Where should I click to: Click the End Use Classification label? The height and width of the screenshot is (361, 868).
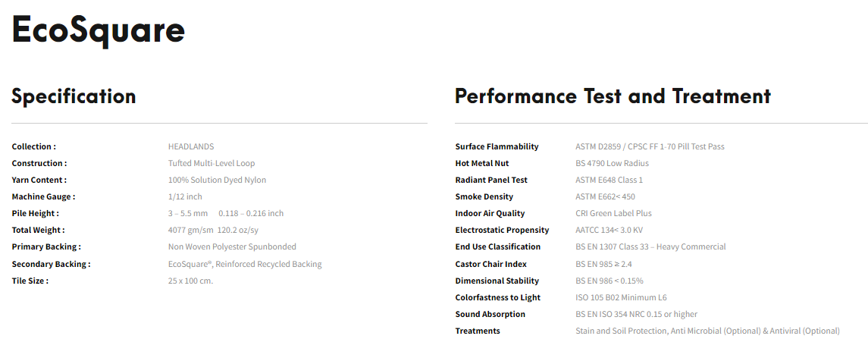pos(497,246)
